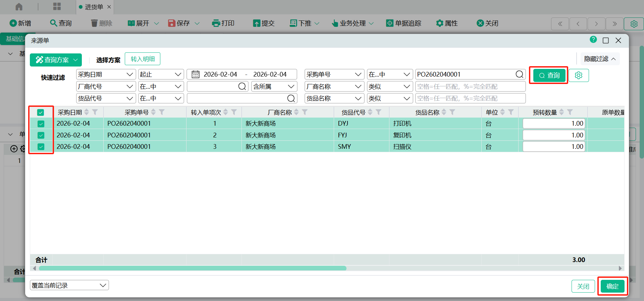The height and width of the screenshot is (301, 644).
Task: Click filter funnel on 厂商名称 column
Action: (305, 112)
